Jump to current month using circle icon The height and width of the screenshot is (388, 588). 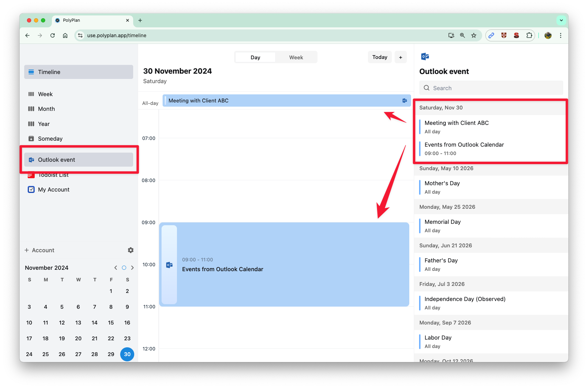click(124, 268)
